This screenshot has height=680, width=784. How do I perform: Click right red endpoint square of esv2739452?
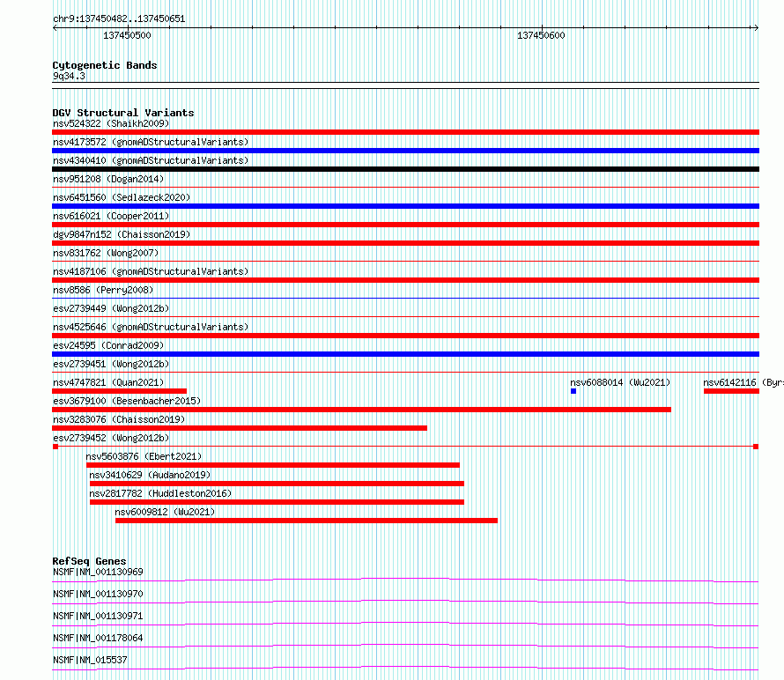(x=756, y=447)
